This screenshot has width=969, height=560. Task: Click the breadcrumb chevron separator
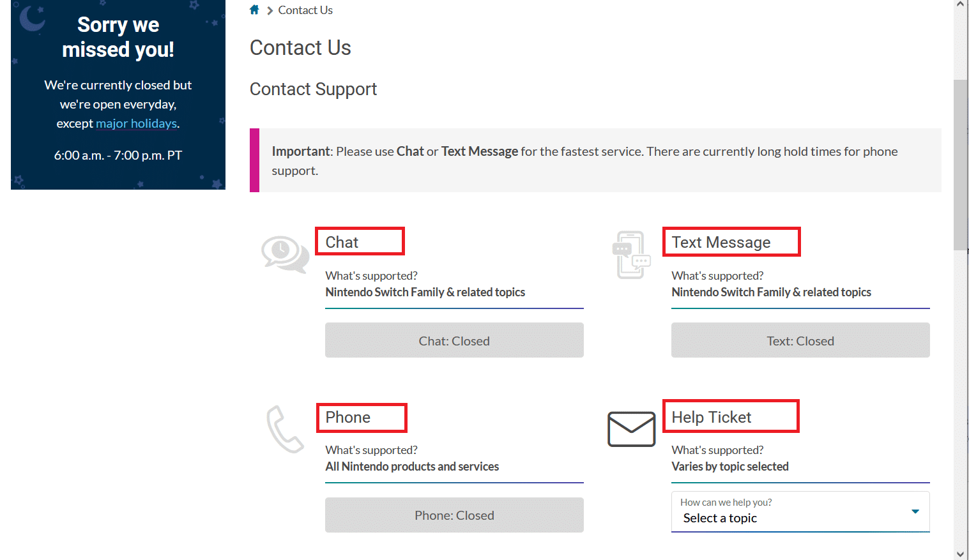[x=270, y=10]
